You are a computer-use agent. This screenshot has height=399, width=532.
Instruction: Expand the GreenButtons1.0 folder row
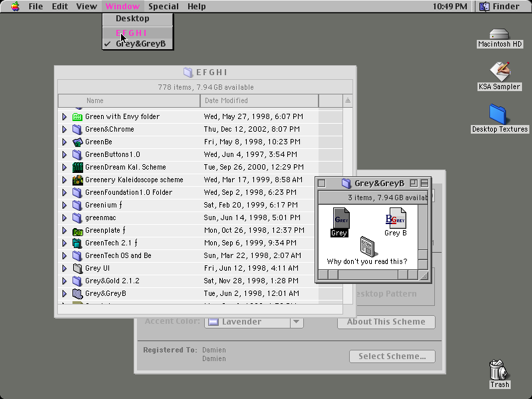65,155
